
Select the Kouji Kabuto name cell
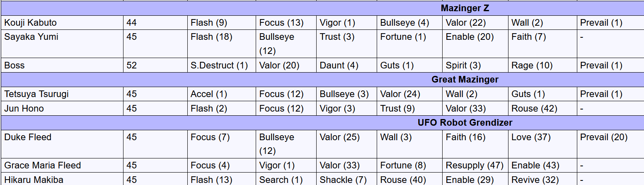click(x=62, y=22)
